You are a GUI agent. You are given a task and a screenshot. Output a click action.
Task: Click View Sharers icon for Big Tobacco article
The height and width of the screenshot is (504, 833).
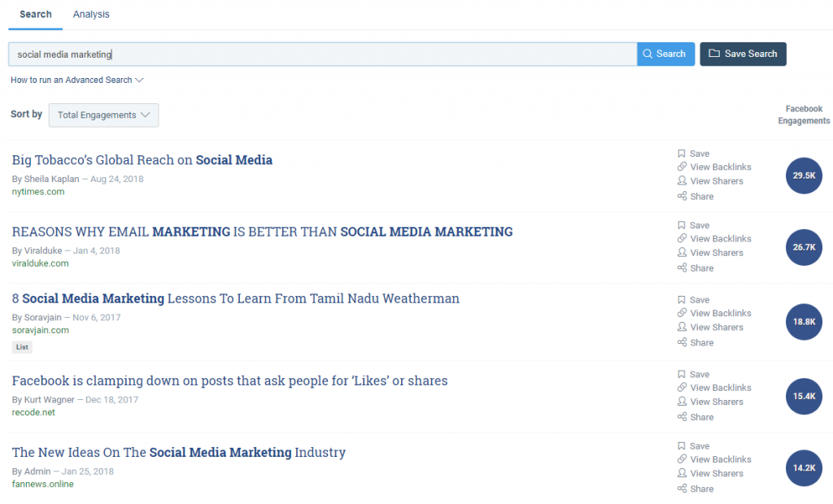[x=683, y=181]
